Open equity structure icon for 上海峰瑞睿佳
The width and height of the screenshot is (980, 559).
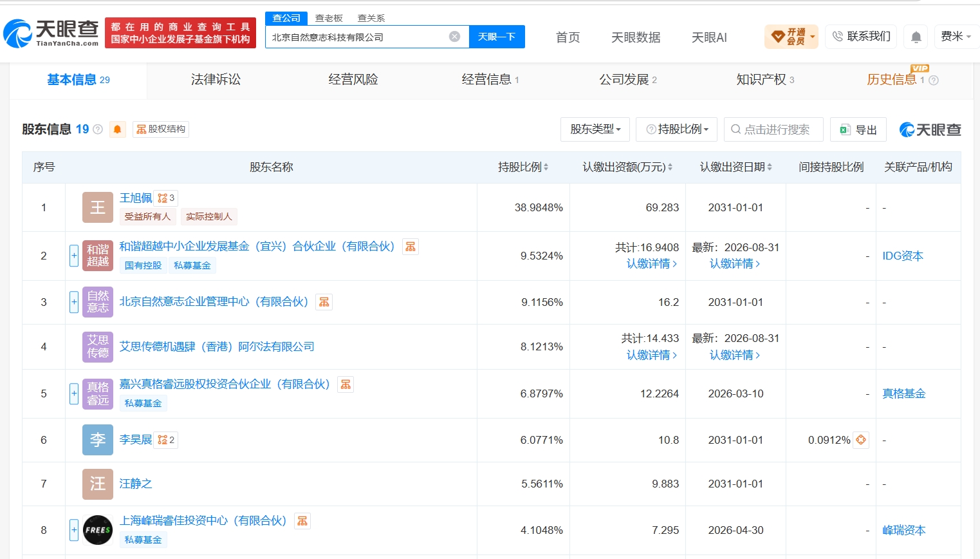point(302,521)
